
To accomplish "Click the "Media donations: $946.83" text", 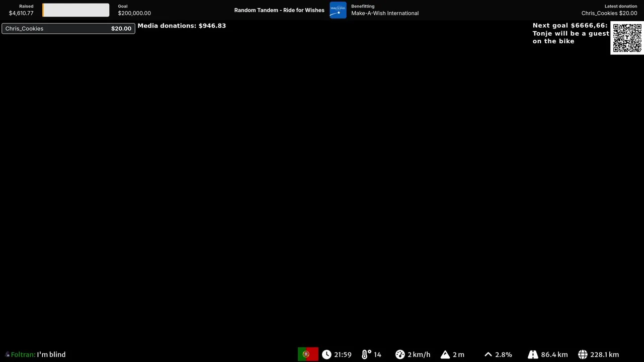I will point(182,26).
